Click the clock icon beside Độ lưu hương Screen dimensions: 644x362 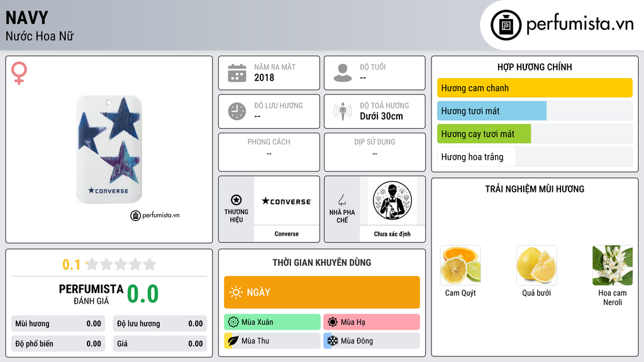click(x=237, y=111)
